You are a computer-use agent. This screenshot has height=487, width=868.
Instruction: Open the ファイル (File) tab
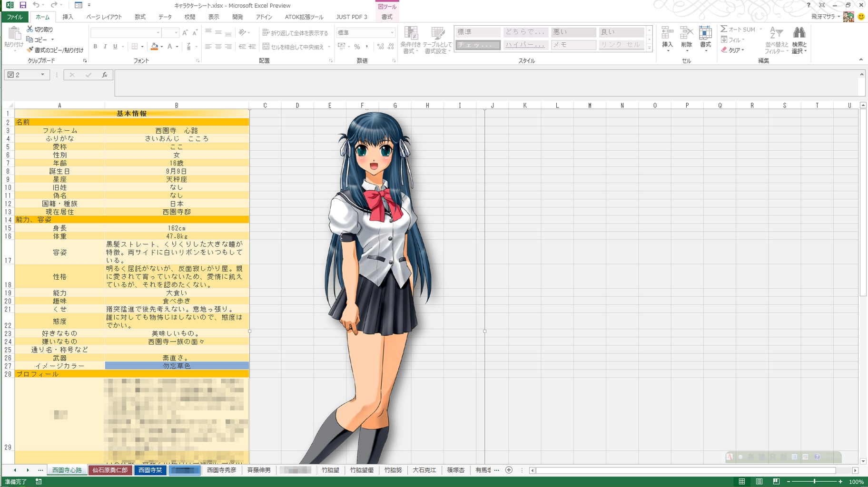coord(15,17)
